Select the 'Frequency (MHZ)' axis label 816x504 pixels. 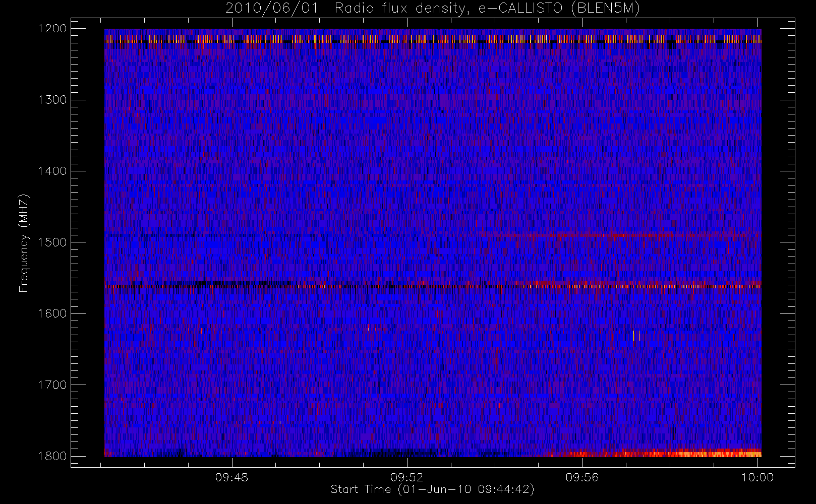pos(24,243)
